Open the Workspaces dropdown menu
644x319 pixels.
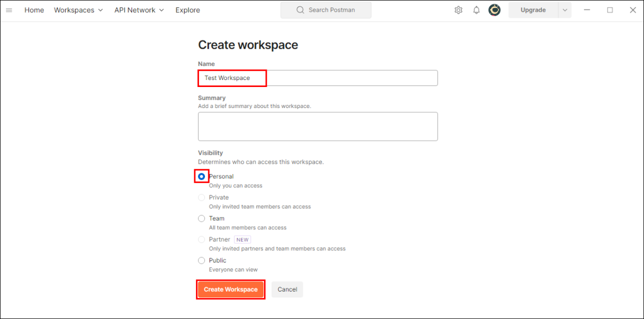coord(78,10)
